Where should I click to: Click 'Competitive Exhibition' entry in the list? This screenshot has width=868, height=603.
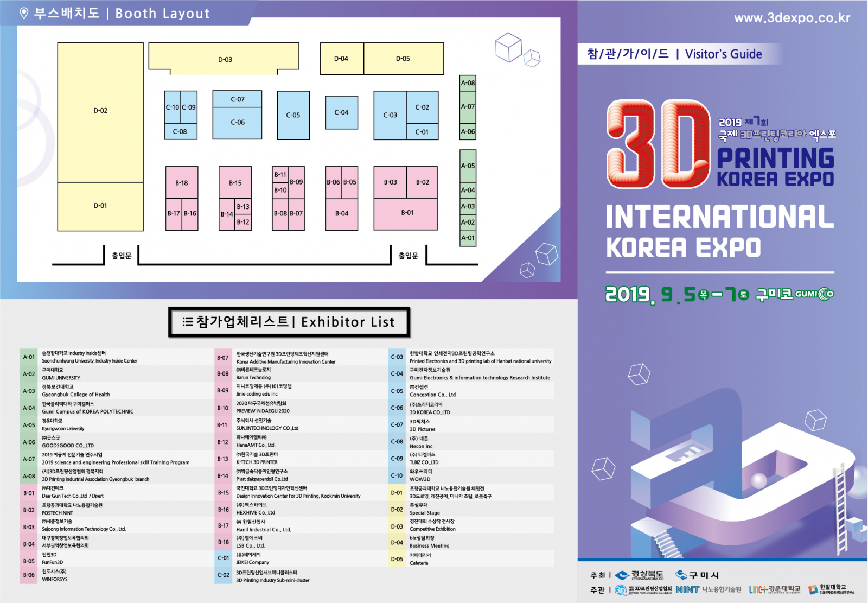[x=433, y=529]
